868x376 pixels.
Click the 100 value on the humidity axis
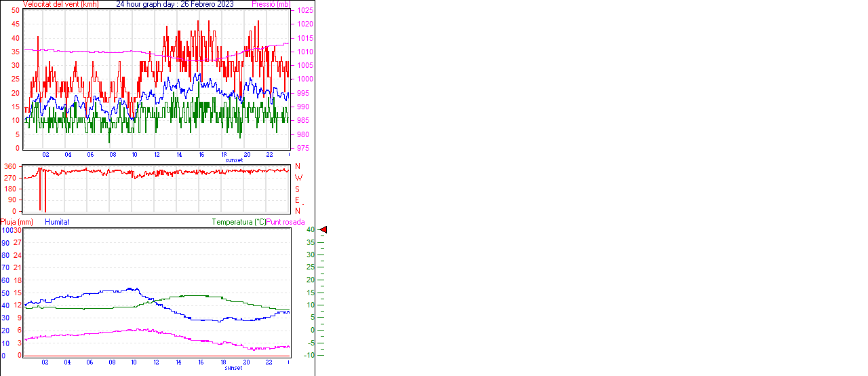coord(6,230)
